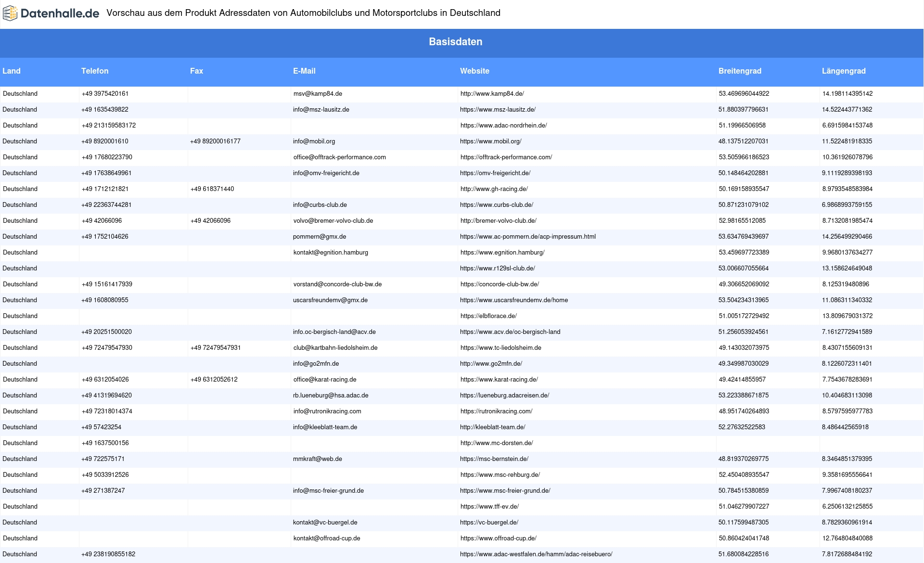Open website http://www.gh-racing.de/
This screenshot has width=924, height=563.
click(x=494, y=189)
